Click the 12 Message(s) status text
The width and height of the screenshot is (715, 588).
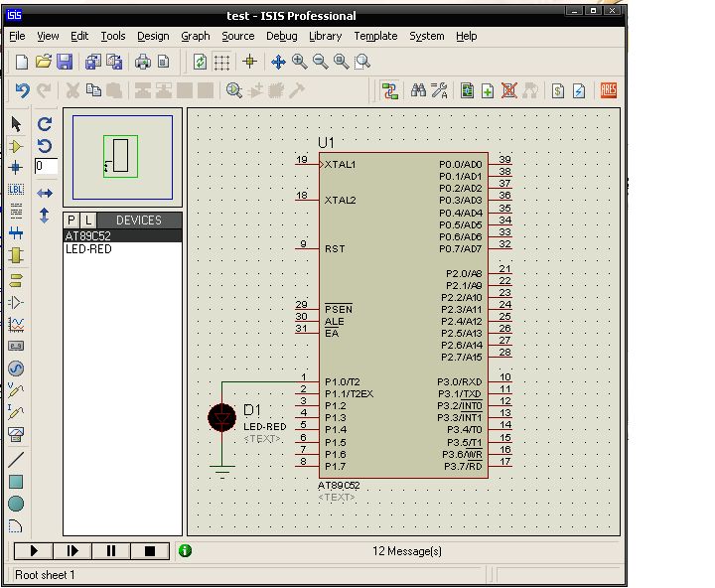click(x=407, y=551)
